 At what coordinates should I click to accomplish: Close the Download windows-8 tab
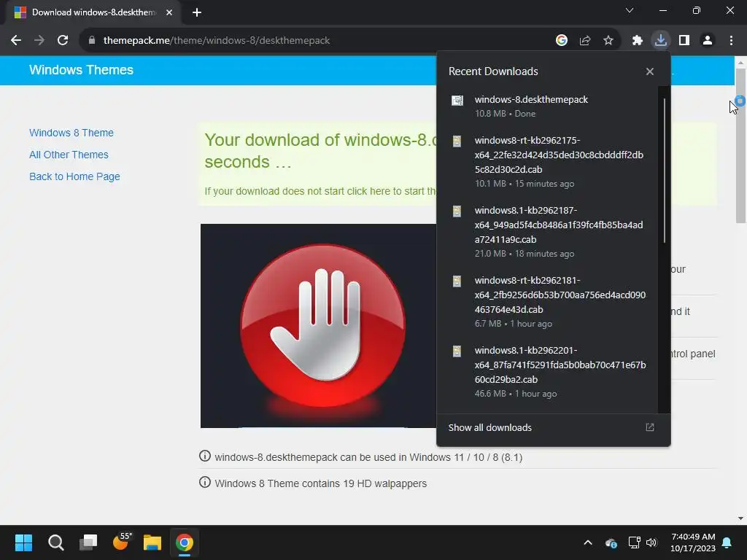click(169, 12)
